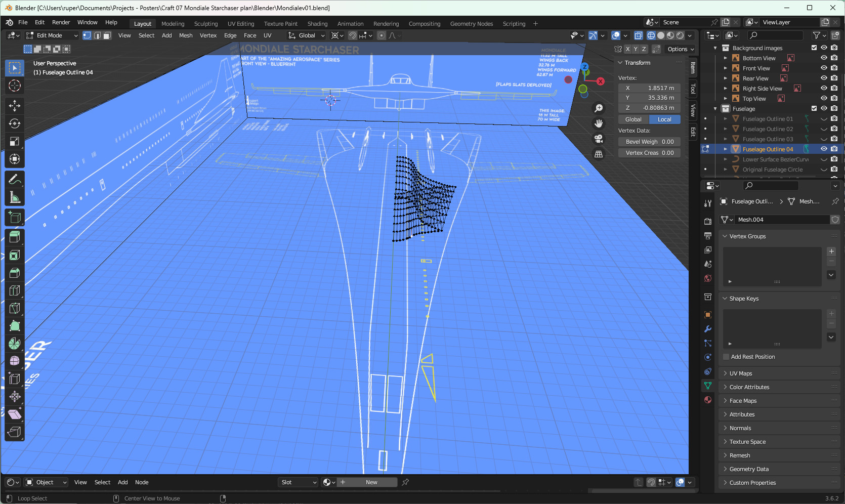This screenshot has width=845, height=504.
Task: Select the Poly Build tool
Action: pyautogui.click(x=15, y=326)
